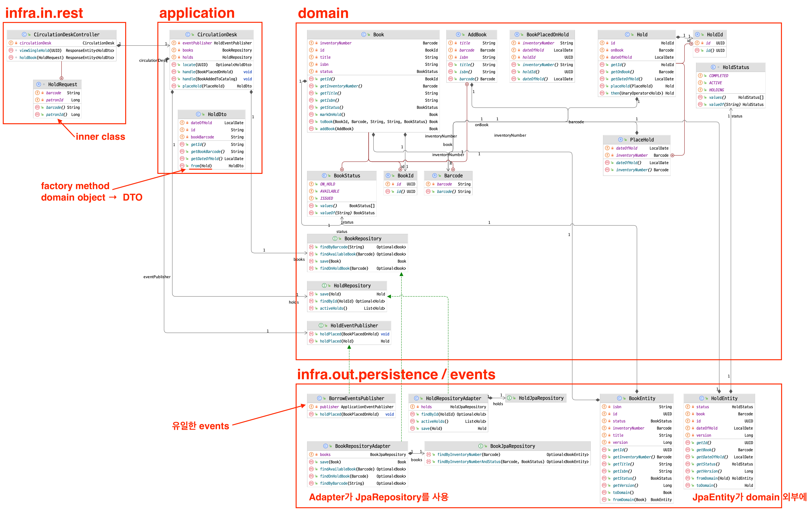Click the class icon beside CirculationDeskController
The width and height of the screenshot is (812, 510).
click(x=24, y=34)
